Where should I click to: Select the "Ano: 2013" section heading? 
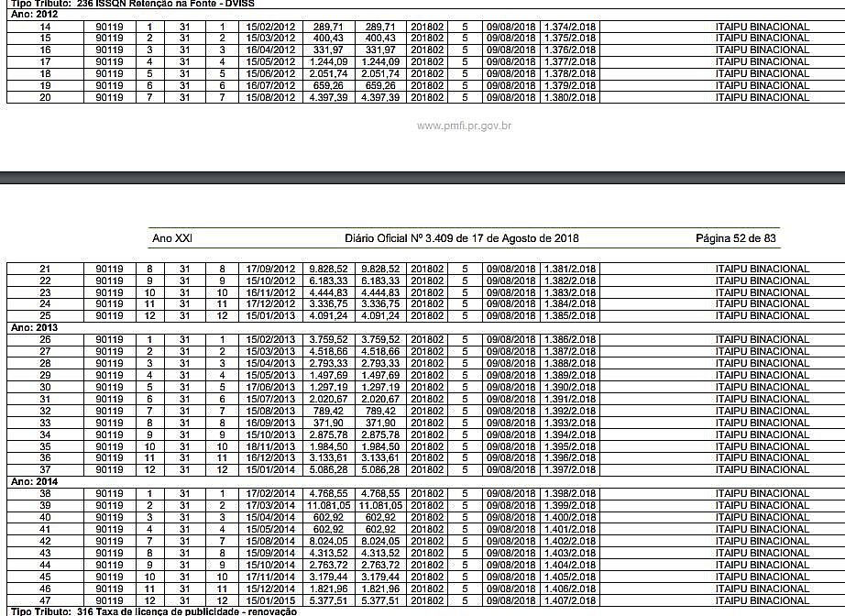pos(35,327)
